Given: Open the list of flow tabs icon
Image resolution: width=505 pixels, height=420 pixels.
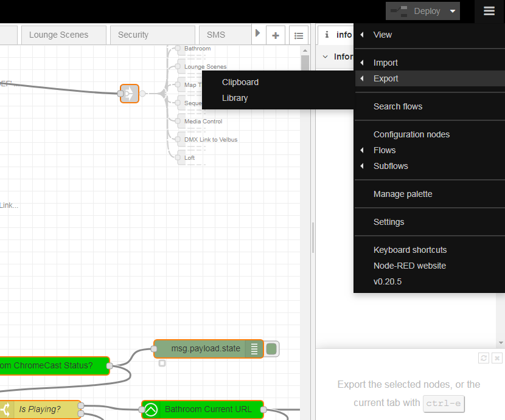Looking at the screenshot, I should coord(298,35).
